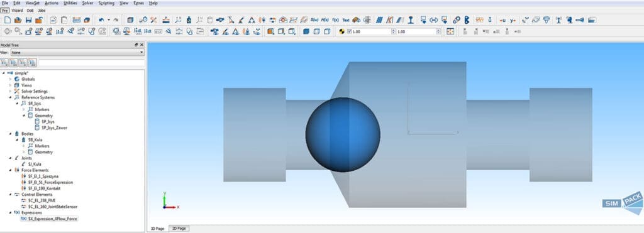644x233 pixels.
Task: Click the Text toolbar icon
Action: coord(346,19)
